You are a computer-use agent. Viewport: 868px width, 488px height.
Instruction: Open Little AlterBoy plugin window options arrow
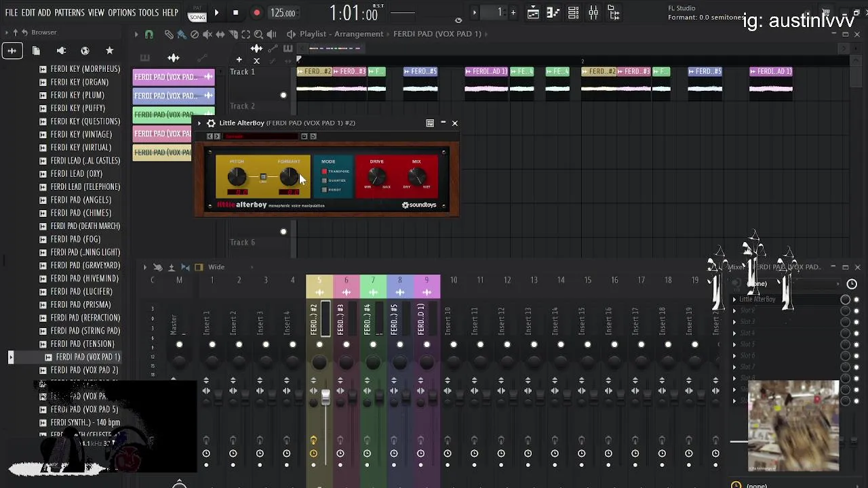tap(199, 123)
